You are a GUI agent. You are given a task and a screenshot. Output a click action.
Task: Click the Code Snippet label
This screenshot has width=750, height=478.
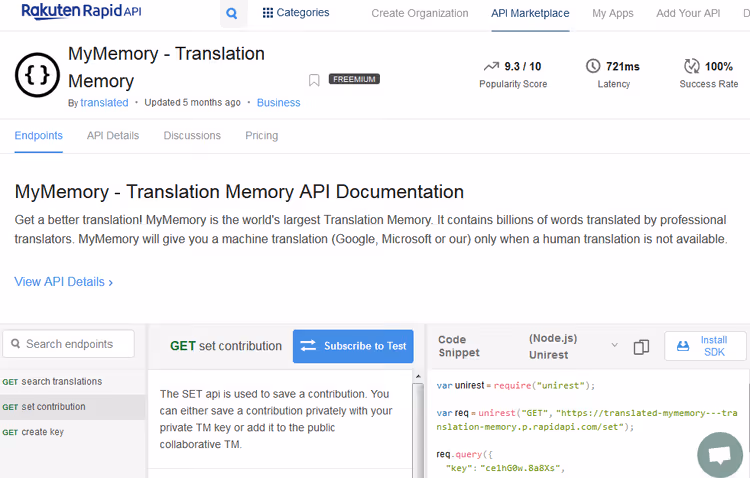459,346
